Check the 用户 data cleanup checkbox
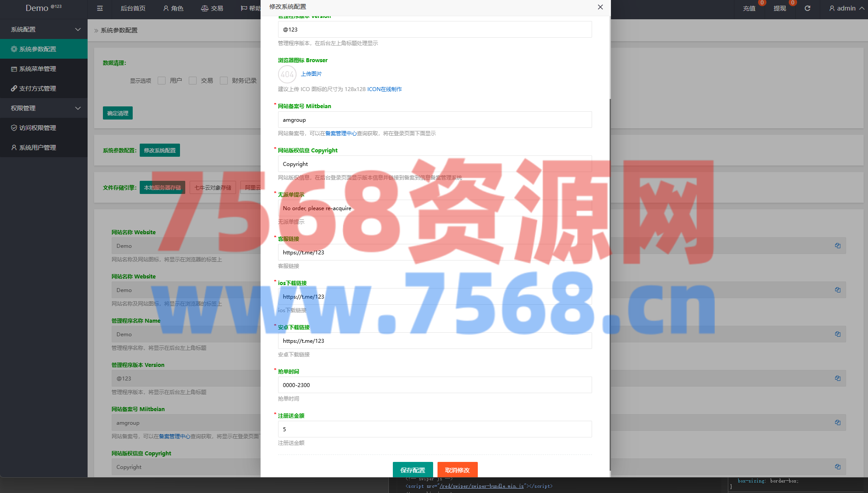This screenshot has height=493, width=868. pyautogui.click(x=162, y=81)
